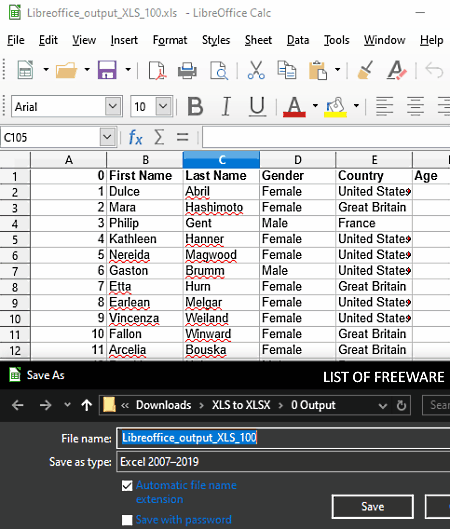Expand Paste options dropdown arrow
The height and width of the screenshot is (529, 450).
tap(337, 70)
